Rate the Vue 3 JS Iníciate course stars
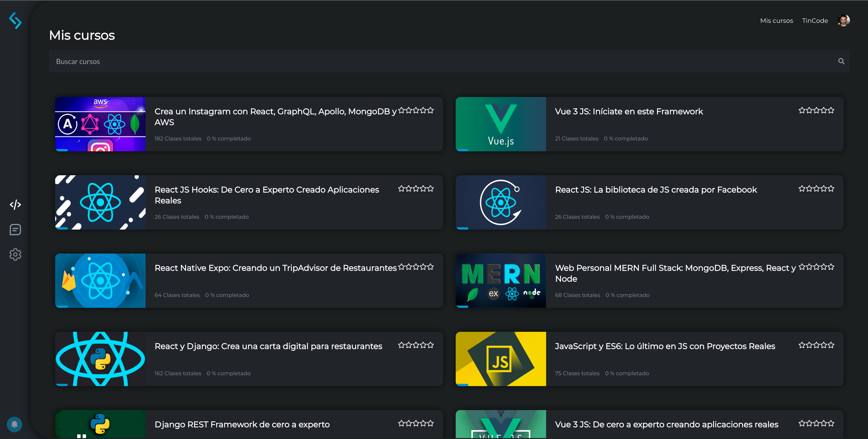The image size is (868, 439). click(816, 110)
